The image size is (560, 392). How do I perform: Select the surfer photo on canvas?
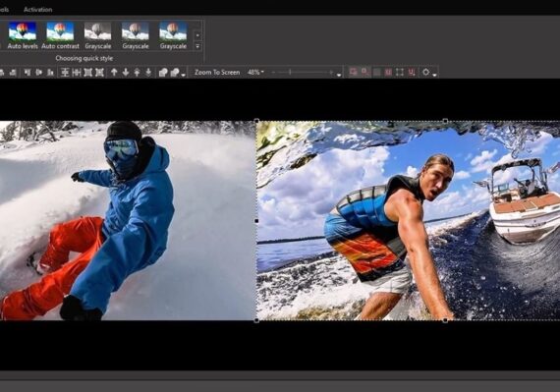pos(409,221)
